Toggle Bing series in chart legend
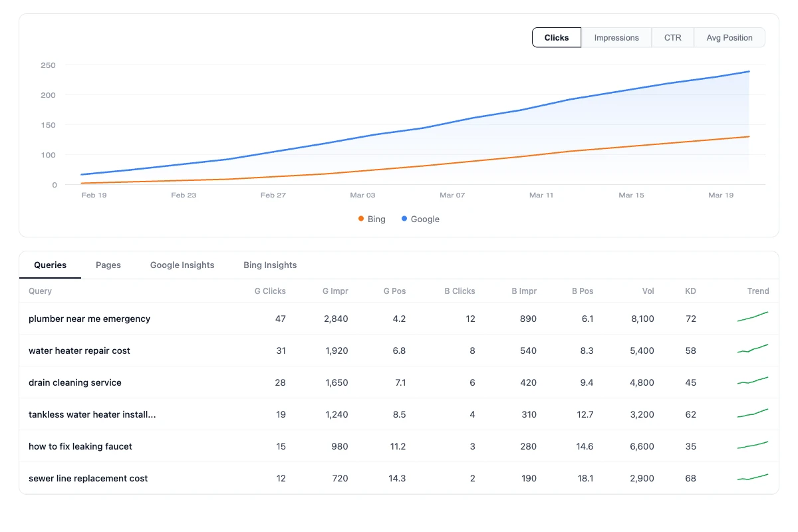This screenshot has width=798, height=532. (x=372, y=219)
